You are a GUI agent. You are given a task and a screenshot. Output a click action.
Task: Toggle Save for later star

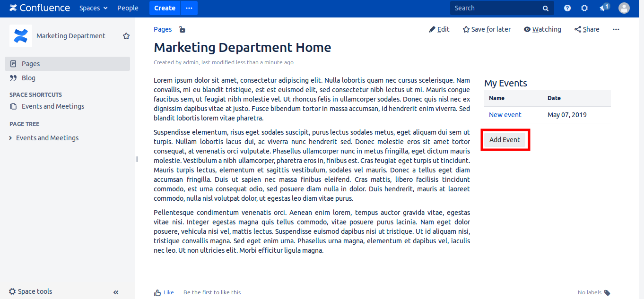click(x=487, y=29)
